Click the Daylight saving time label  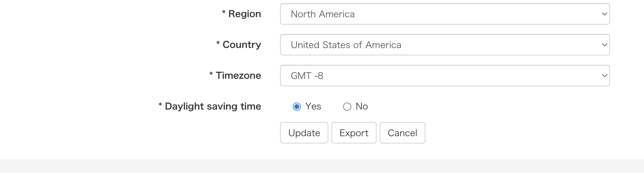(213, 106)
